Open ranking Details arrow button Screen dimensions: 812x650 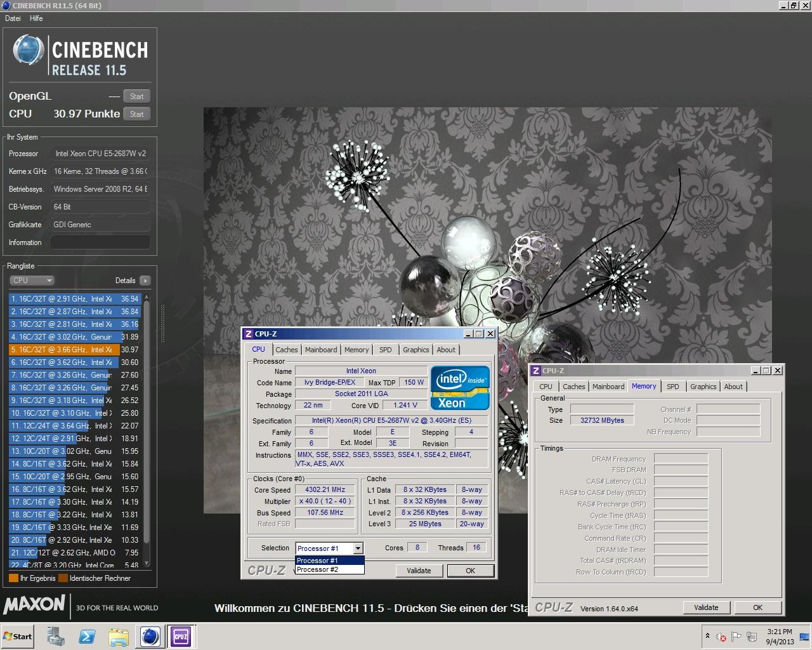[x=145, y=281]
